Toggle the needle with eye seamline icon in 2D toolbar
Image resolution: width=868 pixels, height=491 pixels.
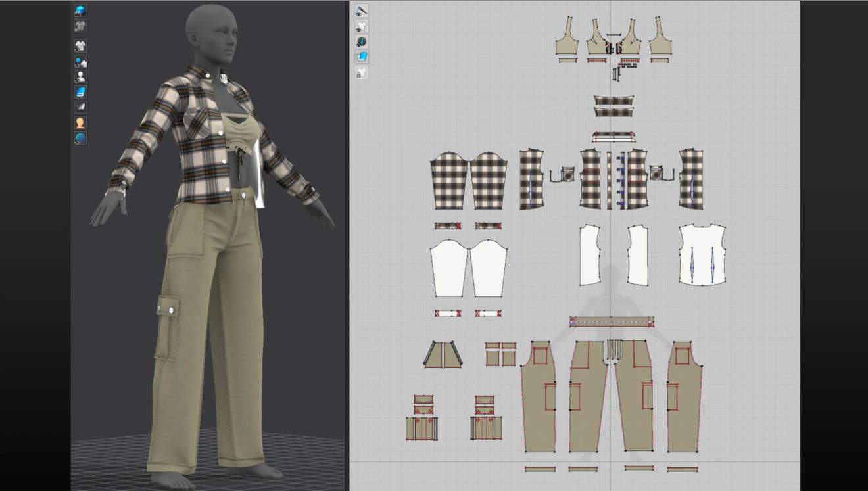[362, 11]
